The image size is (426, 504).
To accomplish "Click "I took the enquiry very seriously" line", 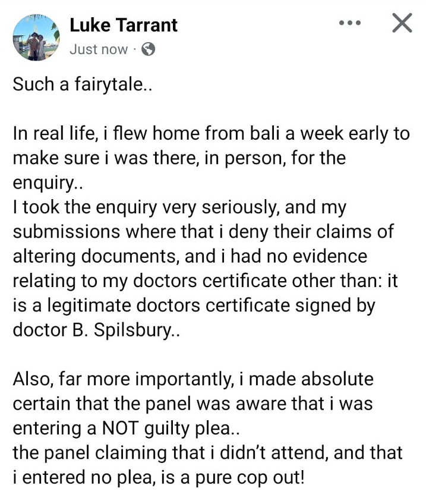I will (x=178, y=207).
